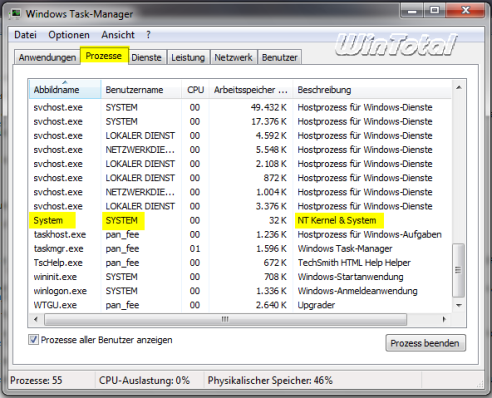This screenshot has width=492, height=398.
Task: Sort by the Arbeitsspeicher column header
Action: coord(251,89)
